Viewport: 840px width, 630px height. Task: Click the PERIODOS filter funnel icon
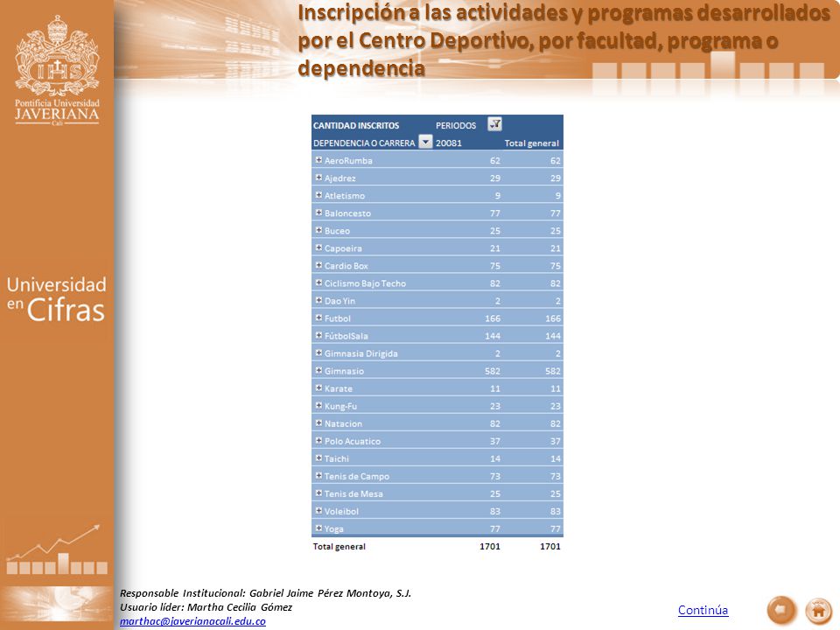494,124
